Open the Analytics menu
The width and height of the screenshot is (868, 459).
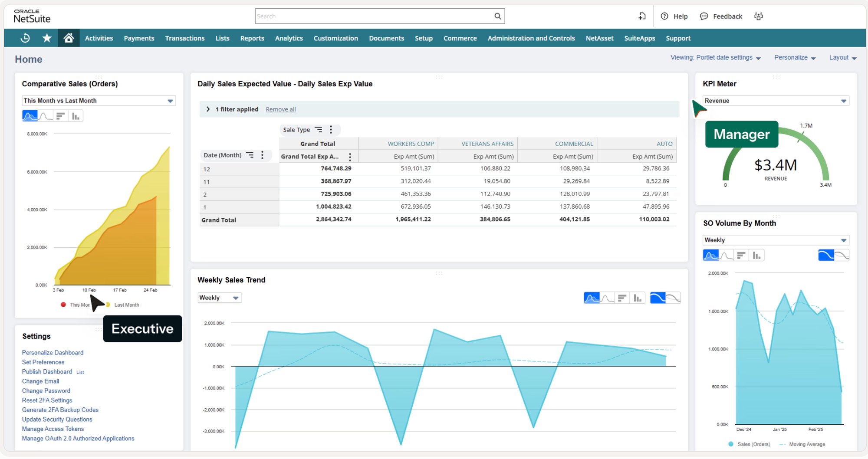(x=289, y=38)
